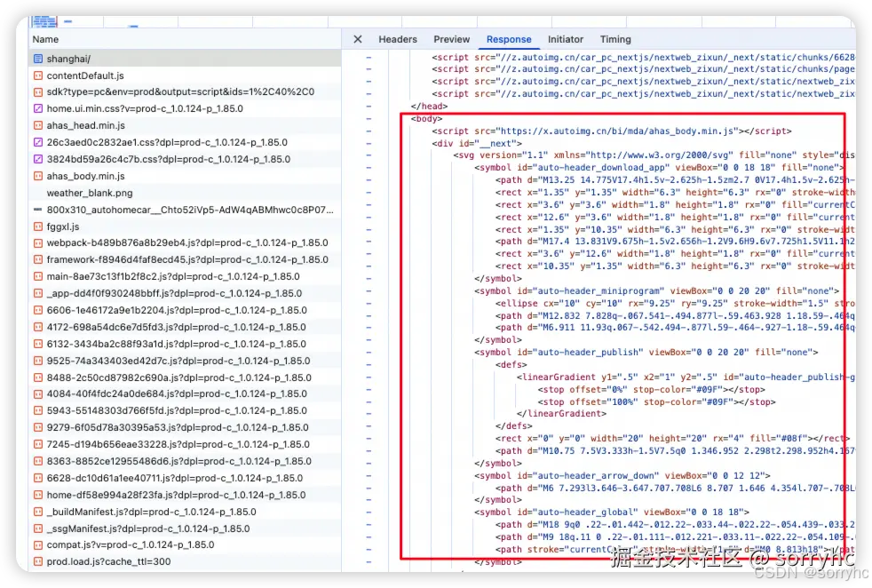The height and width of the screenshot is (588, 872).
Task: Click script icon of 5943-55148303d766f5fd.js
Action: tap(38, 410)
